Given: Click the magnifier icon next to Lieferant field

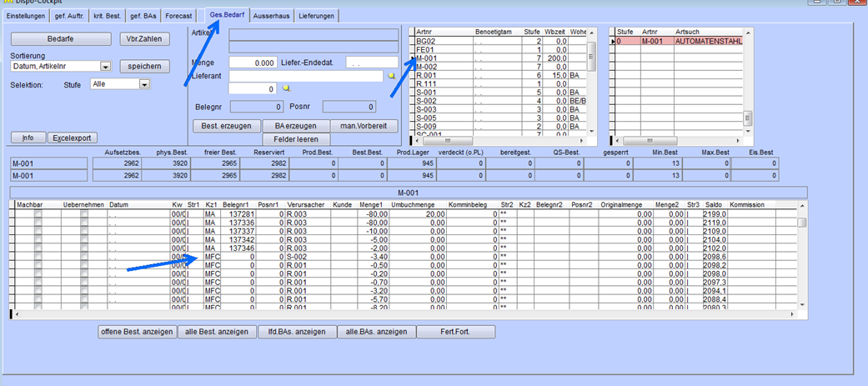Looking at the screenshot, I should pyautogui.click(x=392, y=76).
